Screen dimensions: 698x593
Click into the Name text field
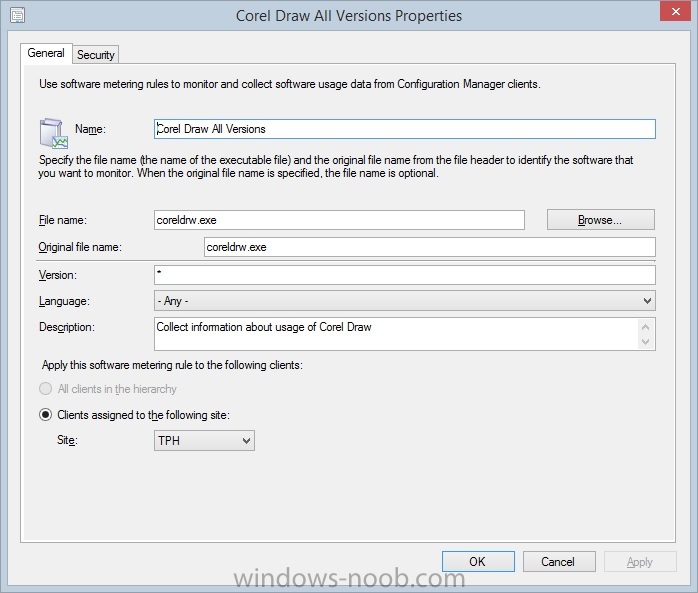[x=405, y=129]
